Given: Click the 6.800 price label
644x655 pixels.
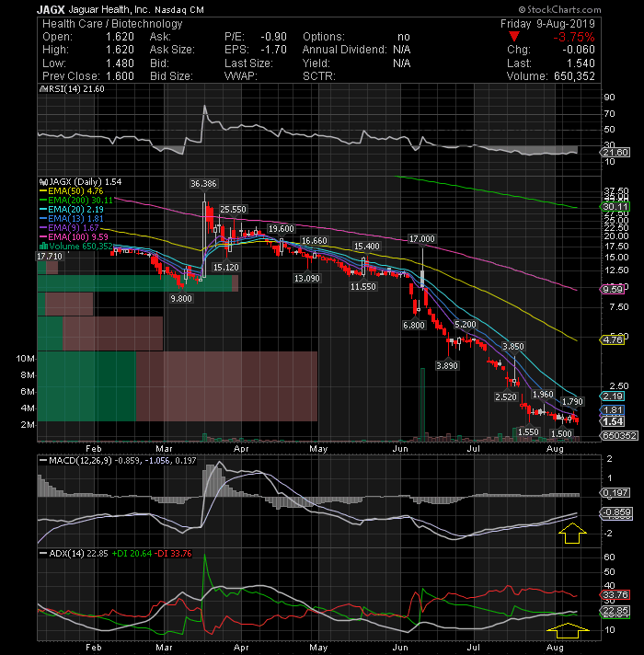Looking at the screenshot, I should (x=414, y=326).
